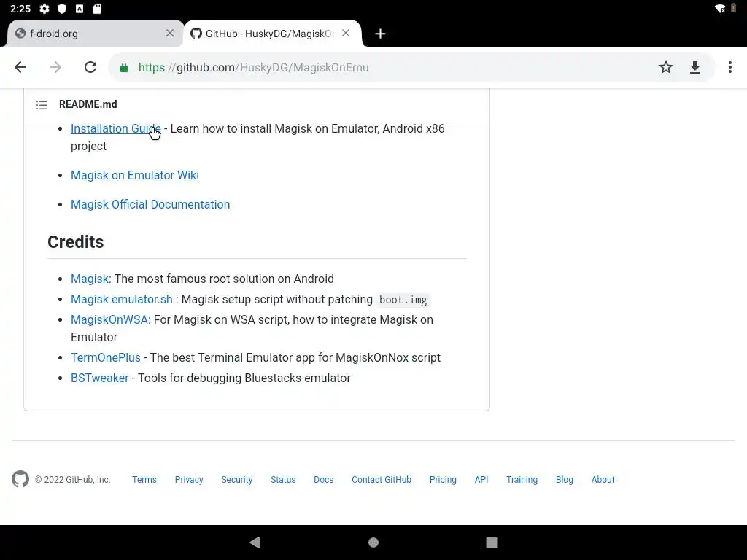Open the Installation Guide link

pos(116,128)
